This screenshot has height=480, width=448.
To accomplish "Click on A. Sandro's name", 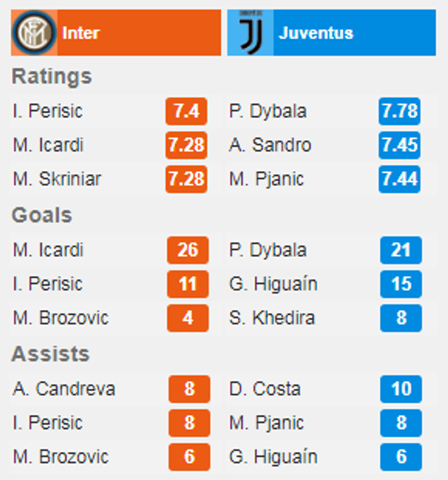I will tap(270, 145).
